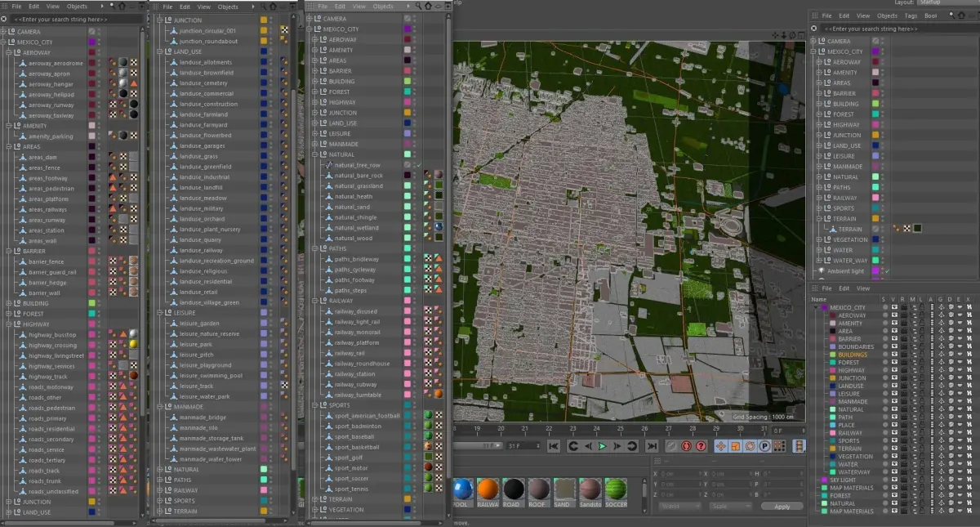Jump to the timeline end
The image size is (980, 527).
coord(652,446)
